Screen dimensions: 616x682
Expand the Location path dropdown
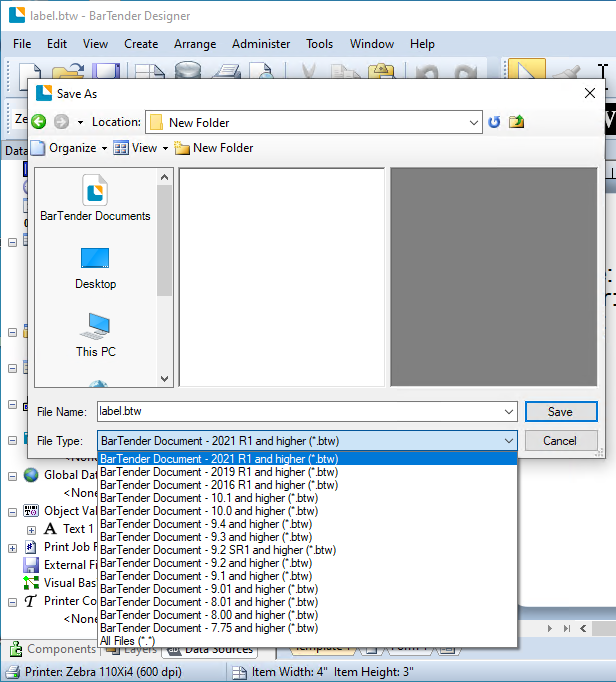point(474,122)
